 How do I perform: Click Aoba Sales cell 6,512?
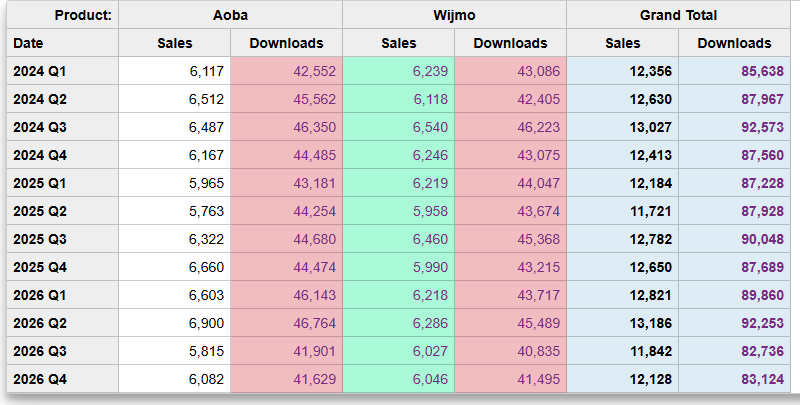click(x=174, y=99)
